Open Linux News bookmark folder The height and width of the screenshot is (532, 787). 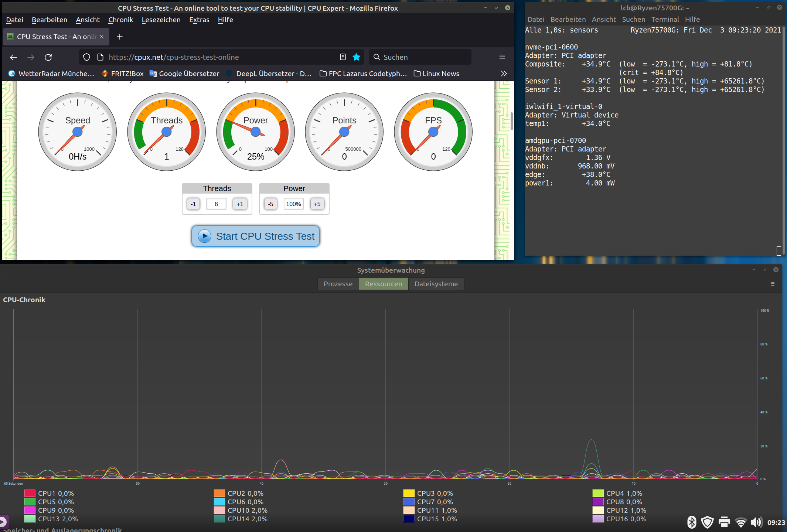point(436,74)
